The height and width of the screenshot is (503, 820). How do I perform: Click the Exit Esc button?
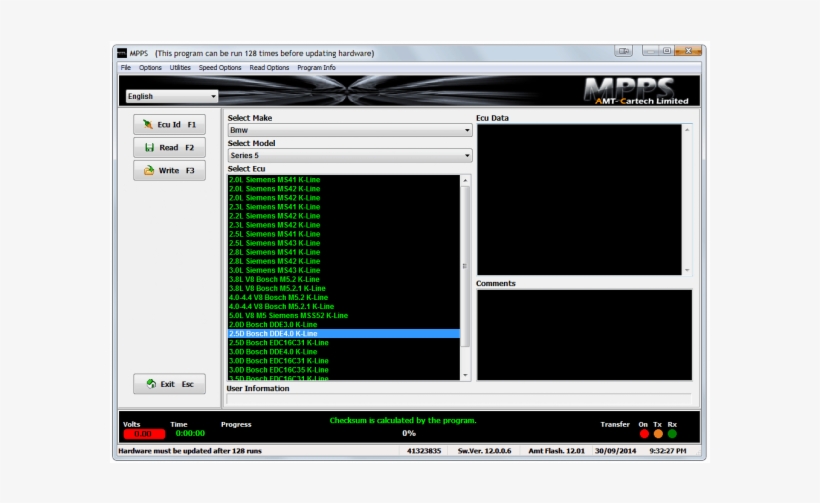[x=169, y=384]
